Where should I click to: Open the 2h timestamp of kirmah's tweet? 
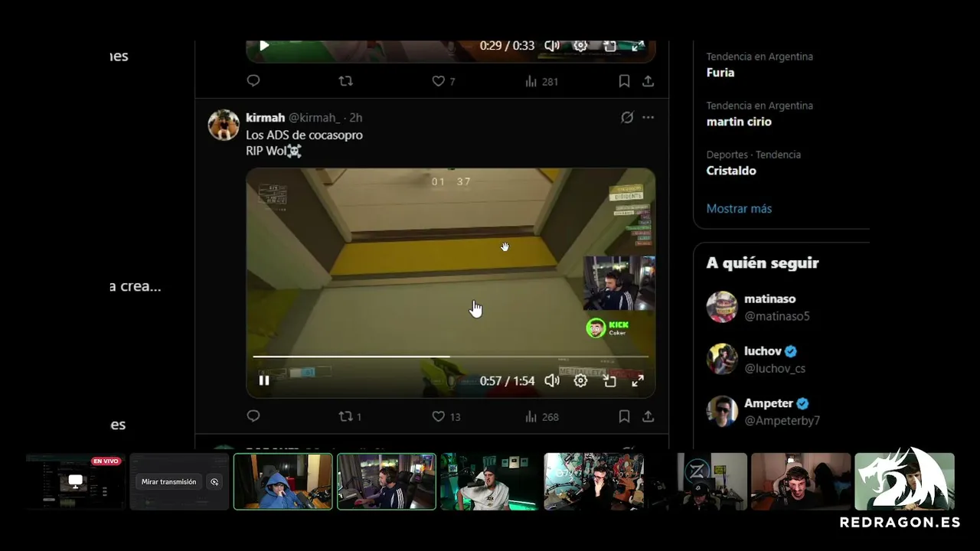pos(356,118)
